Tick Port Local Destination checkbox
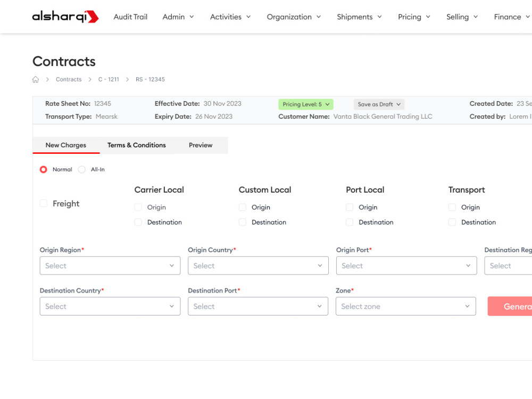Viewport: 532px width, 399px height. 350,222
